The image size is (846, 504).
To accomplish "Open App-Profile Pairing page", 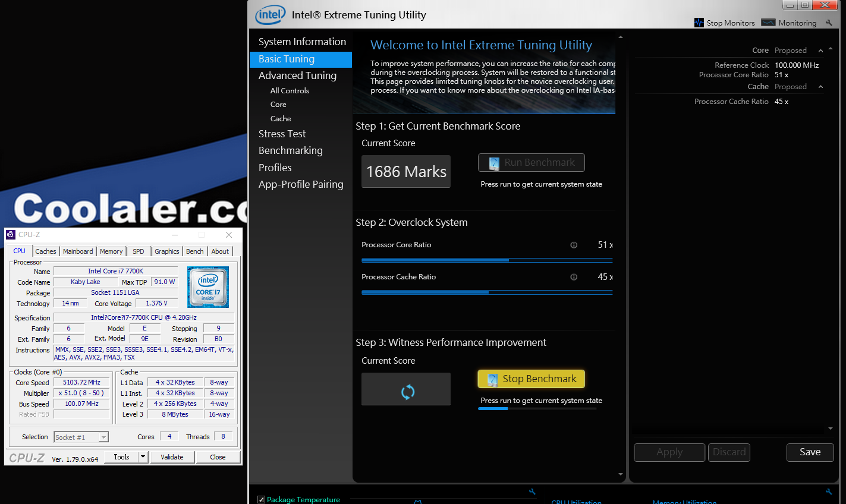I will [x=301, y=184].
